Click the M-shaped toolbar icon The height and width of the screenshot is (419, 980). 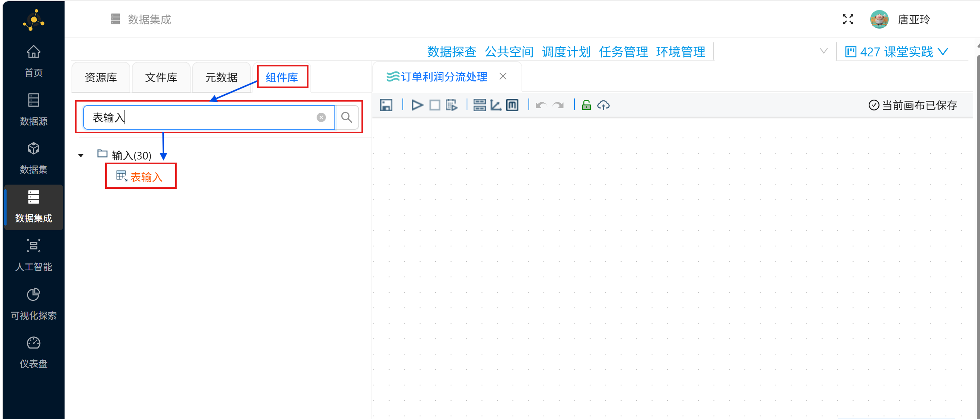tap(512, 105)
